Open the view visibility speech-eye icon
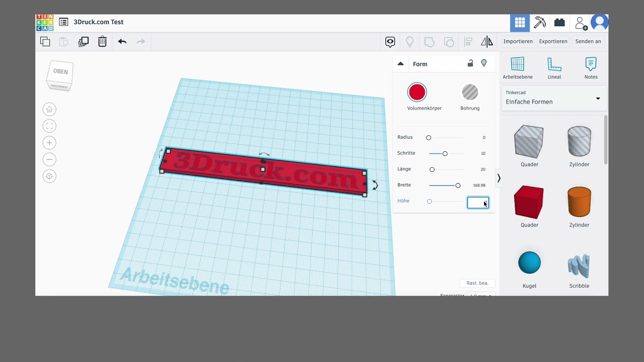The height and width of the screenshot is (362, 644). tap(390, 42)
